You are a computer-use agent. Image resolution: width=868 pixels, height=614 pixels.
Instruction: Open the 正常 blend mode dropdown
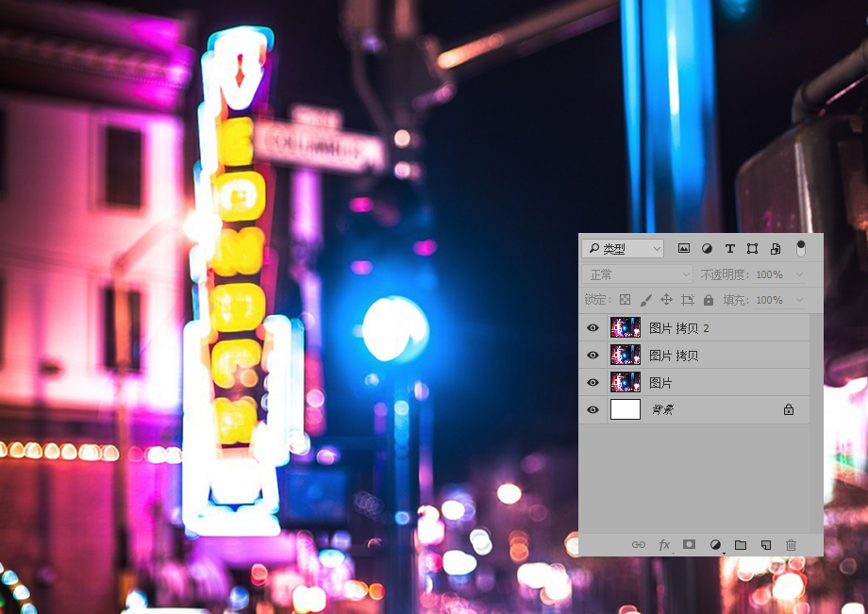pyautogui.click(x=638, y=274)
